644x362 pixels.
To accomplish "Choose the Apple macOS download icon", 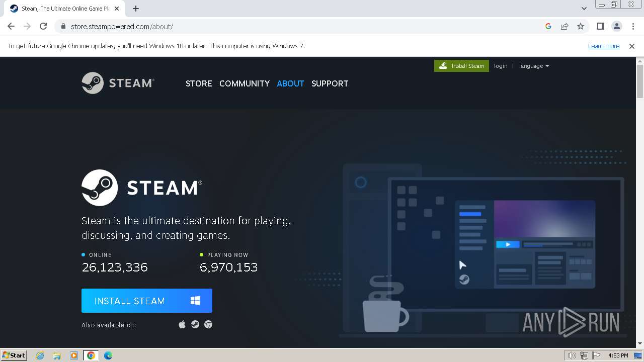I will click(182, 325).
